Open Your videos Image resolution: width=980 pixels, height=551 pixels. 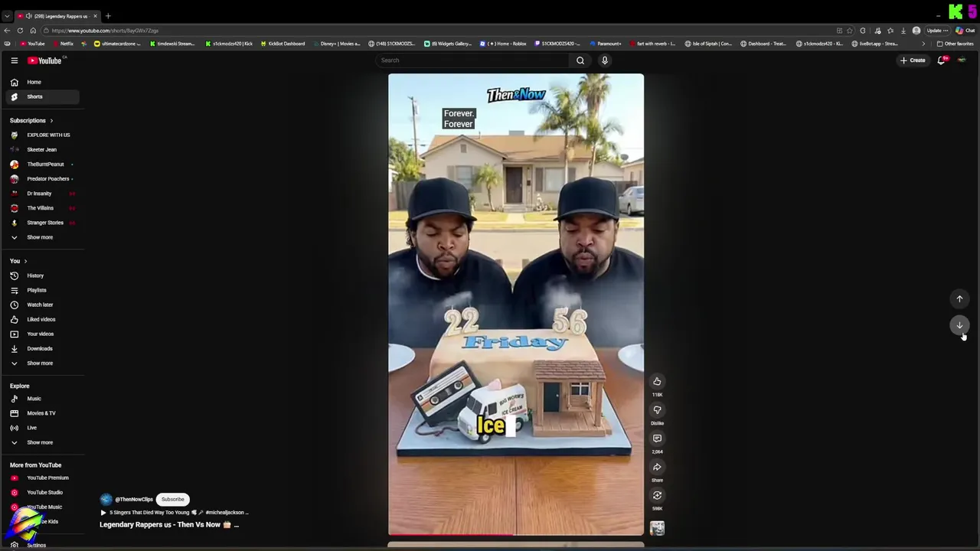click(43, 334)
